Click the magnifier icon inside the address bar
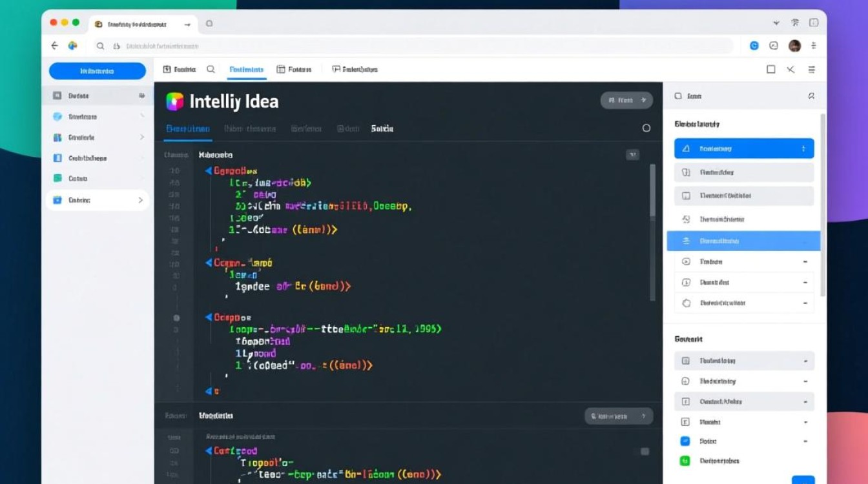 [x=101, y=46]
